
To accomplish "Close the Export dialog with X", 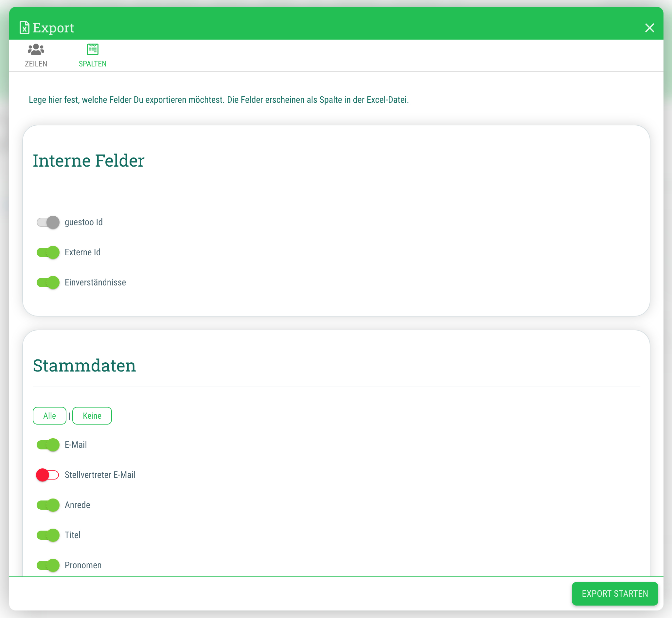I will point(649,28).
